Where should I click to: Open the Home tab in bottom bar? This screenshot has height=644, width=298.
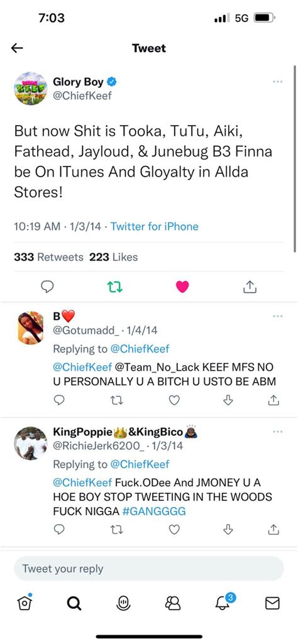25,602
